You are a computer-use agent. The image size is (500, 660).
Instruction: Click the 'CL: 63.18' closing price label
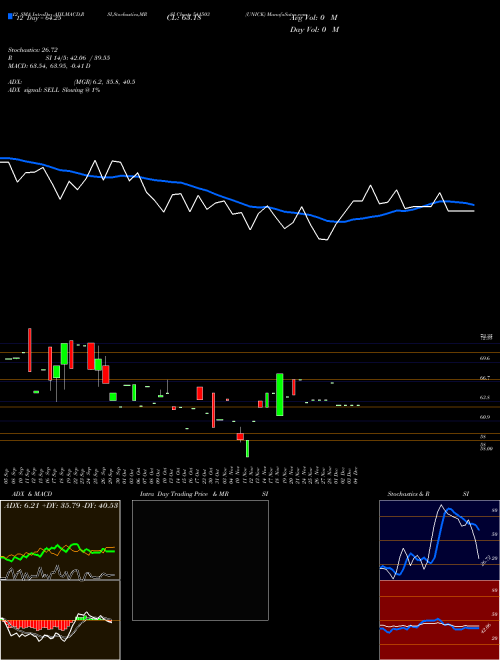pos(184,18)
